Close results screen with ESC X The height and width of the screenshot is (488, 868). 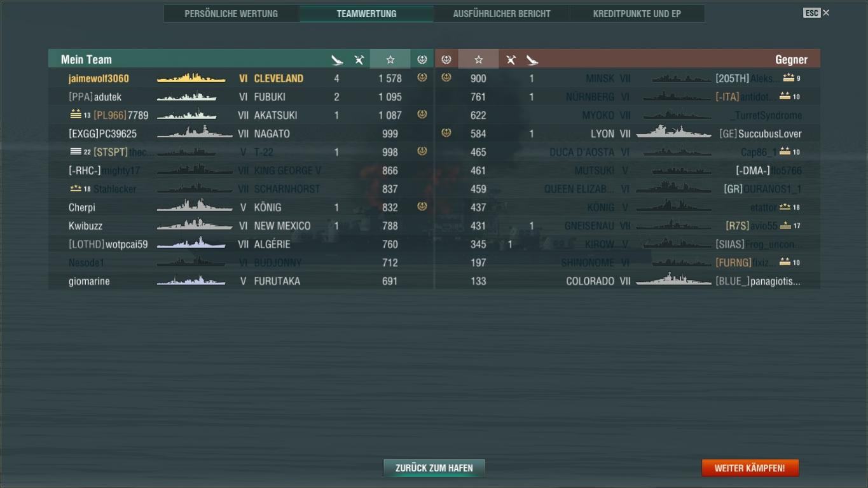(x=816, y=13)
